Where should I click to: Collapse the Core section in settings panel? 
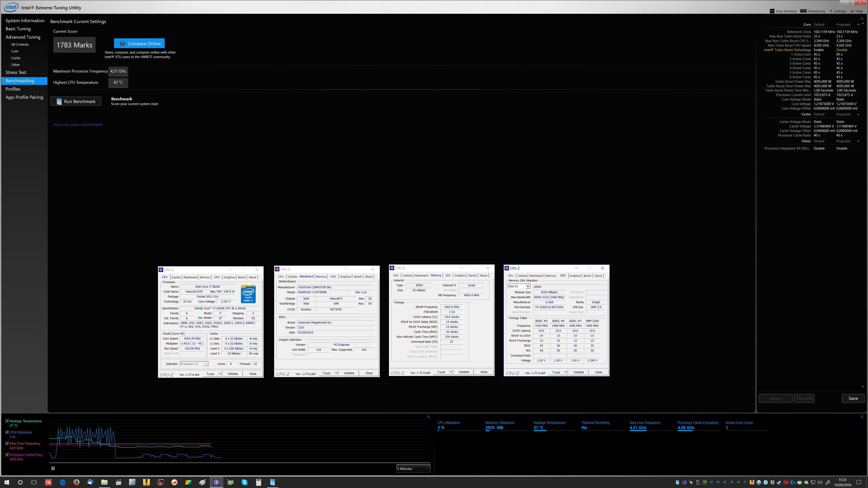click(858, 25)
